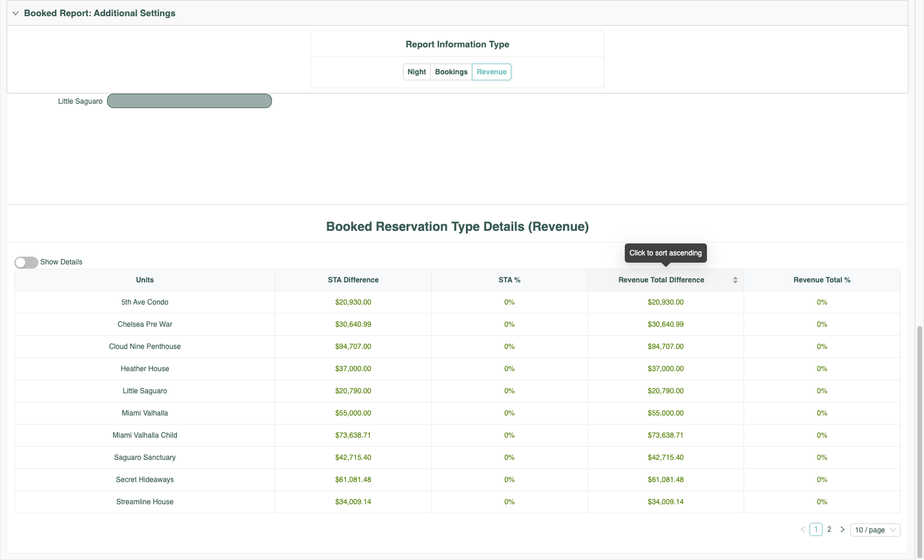Click STA Difference value $94,707.00
Image resolution: width=924 pixels, height=560 pixels.
[x=353, y=347]
